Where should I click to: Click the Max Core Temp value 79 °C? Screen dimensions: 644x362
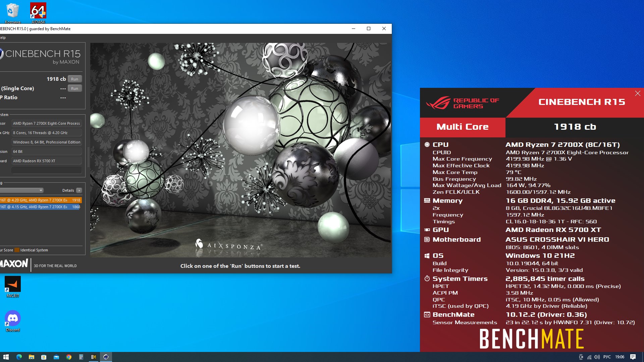(x=514, y=172)
